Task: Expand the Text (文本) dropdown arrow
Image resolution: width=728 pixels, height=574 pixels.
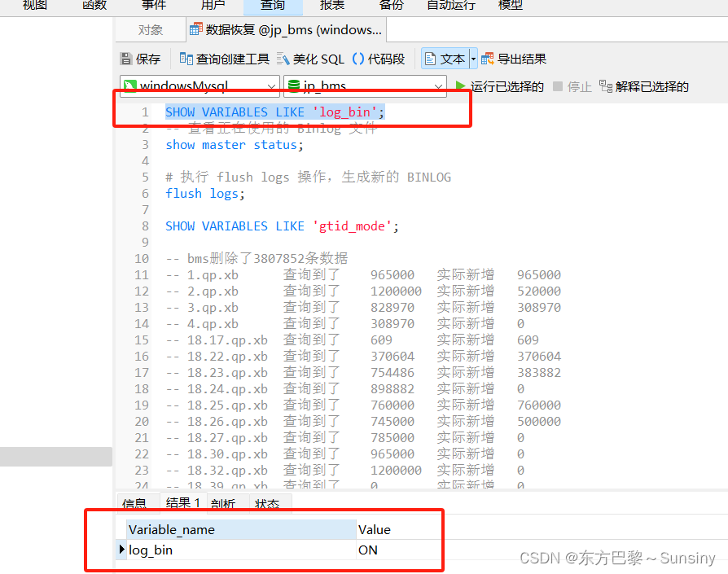Action: 473,59
